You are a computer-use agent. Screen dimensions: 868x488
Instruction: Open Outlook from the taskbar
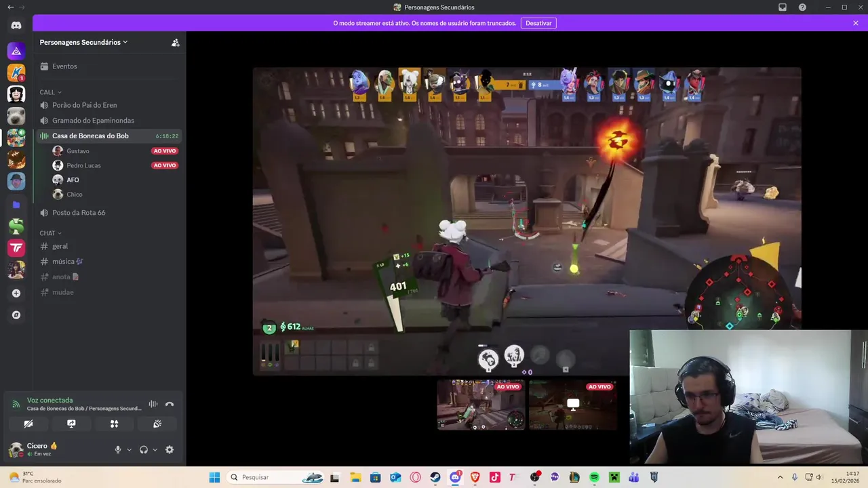395,477
